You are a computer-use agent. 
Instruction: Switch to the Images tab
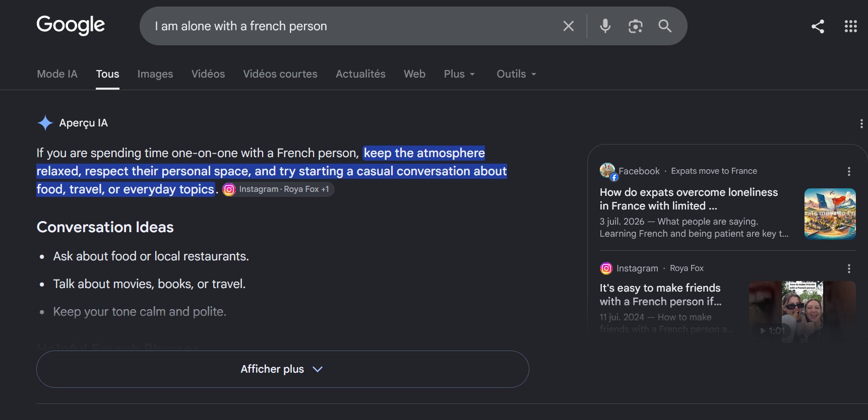(x=155, y=74)
